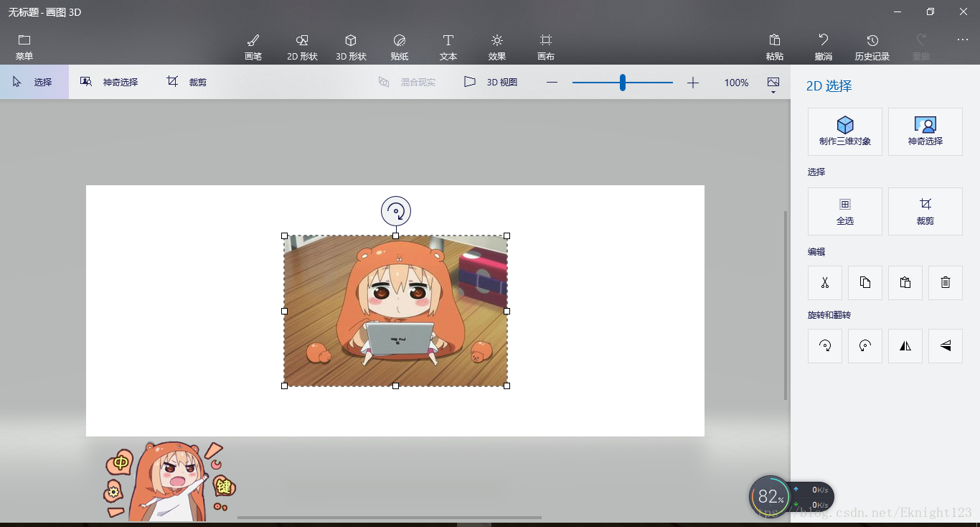Click the 旋转和翻转 section label
This screenshot has width=980, height=527.
click(829, 315)
